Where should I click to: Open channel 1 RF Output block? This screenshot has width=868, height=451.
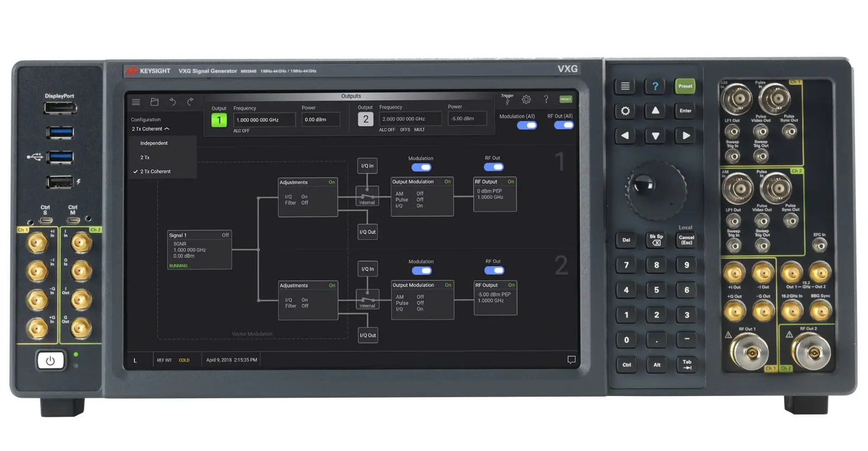(x=495, y=194)
